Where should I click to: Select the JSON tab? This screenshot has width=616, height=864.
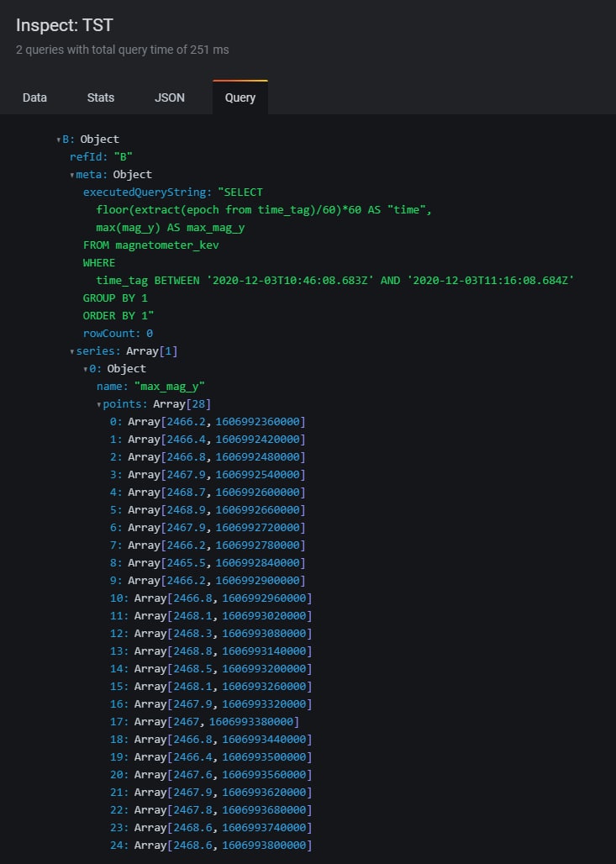[x=170, y=97]
